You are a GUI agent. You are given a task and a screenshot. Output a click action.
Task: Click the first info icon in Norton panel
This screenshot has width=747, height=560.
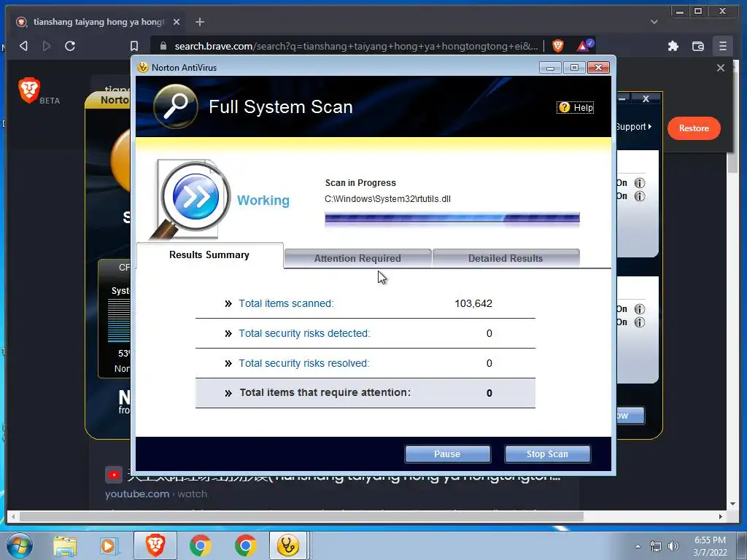coord(640,183)
